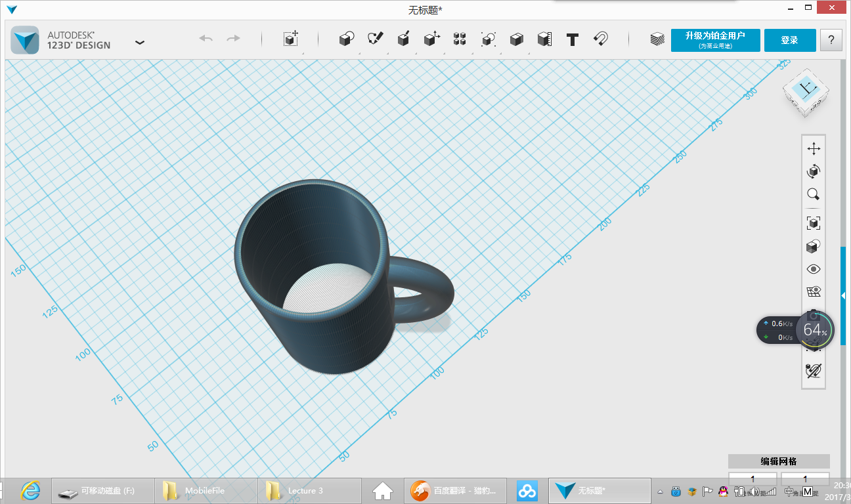The width and height of the screenshot is (851, 504).
Task: Switch to 百度翻译 browser taskbar item
Action: pos(455,491)
